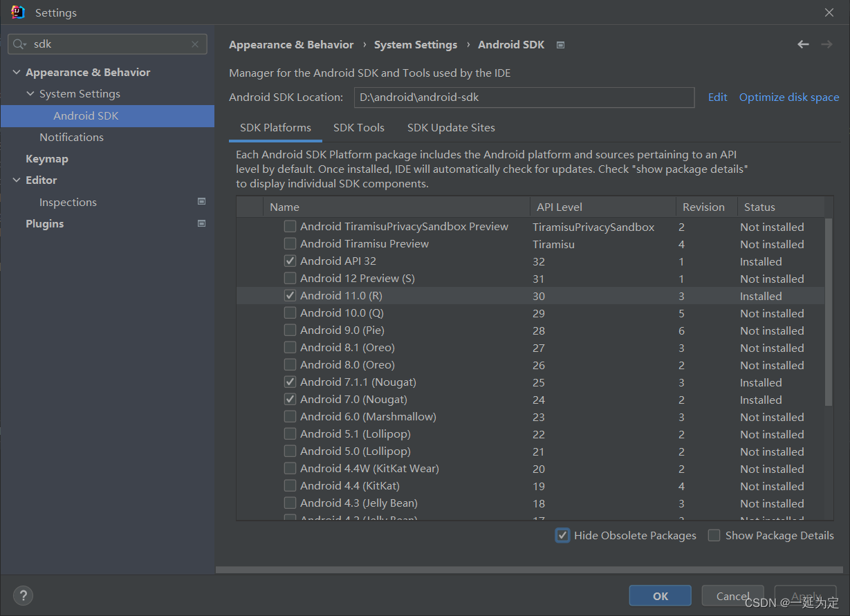Click Edit link for SDK location
This screenshot has height=616, width=850.
pyautogui.click(x=718, y=97)
